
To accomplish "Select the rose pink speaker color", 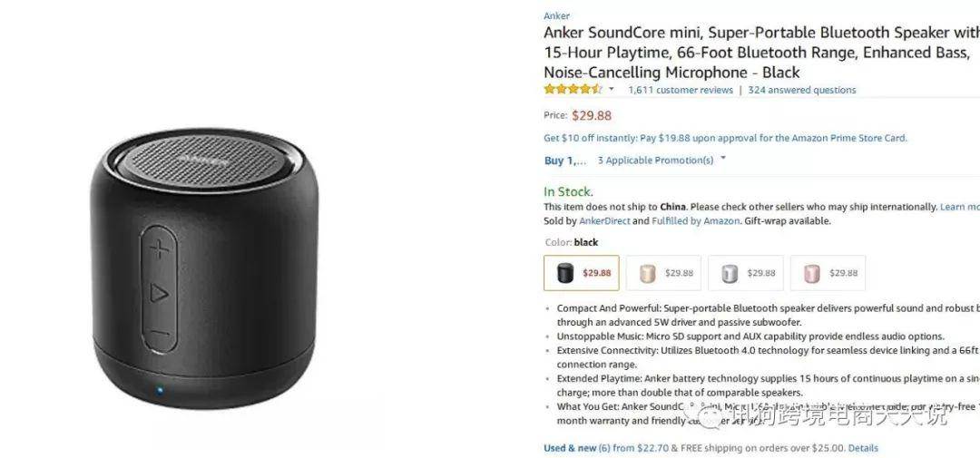I will [828, 273].
